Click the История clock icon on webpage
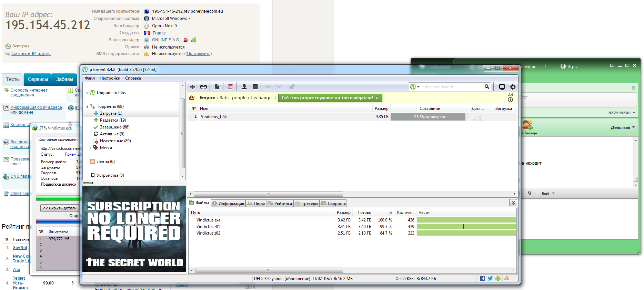Image resolution: width=644 pixels, height=290 pixels. tap(8, 46)
